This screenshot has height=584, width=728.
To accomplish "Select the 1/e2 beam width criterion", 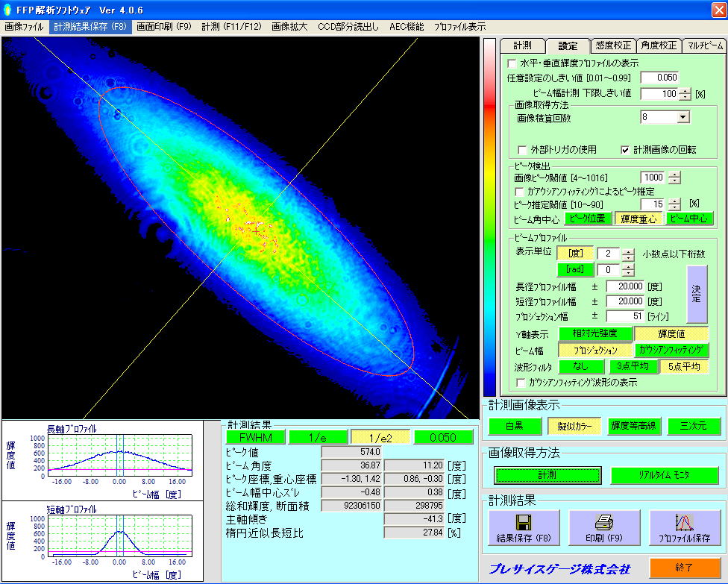I will pos(380,437).
